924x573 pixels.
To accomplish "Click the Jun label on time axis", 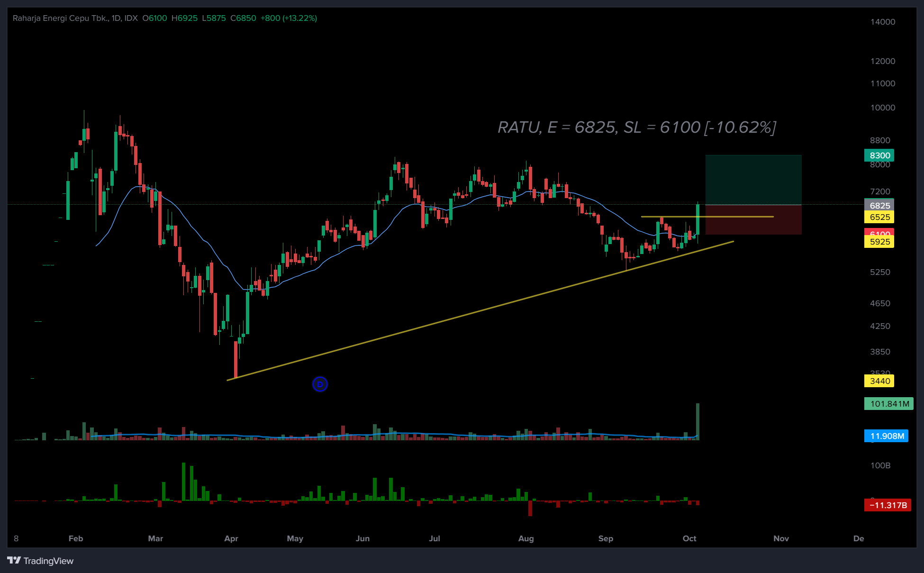I will (362, 538).
